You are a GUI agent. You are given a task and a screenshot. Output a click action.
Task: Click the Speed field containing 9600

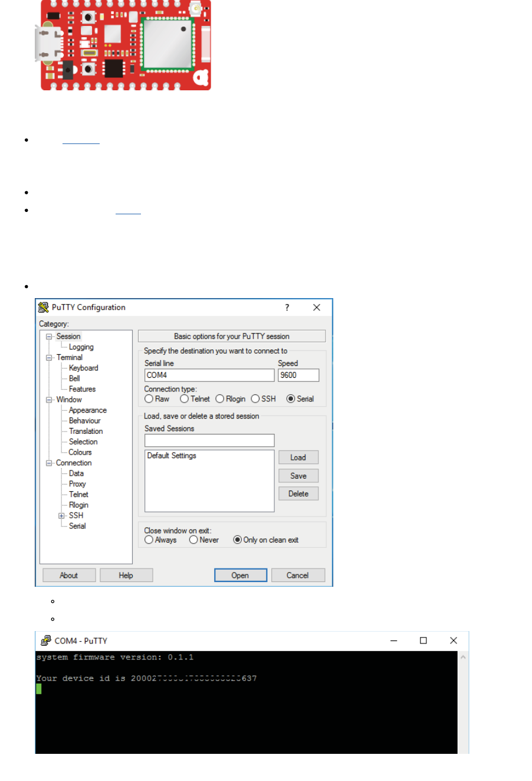[x=298, y=375]
